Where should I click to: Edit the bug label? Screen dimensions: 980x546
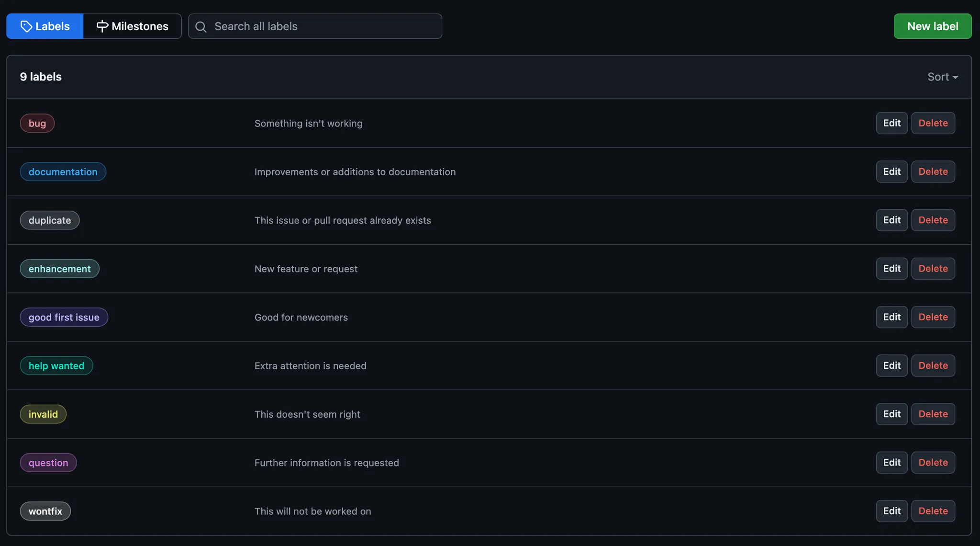[891, 123]
